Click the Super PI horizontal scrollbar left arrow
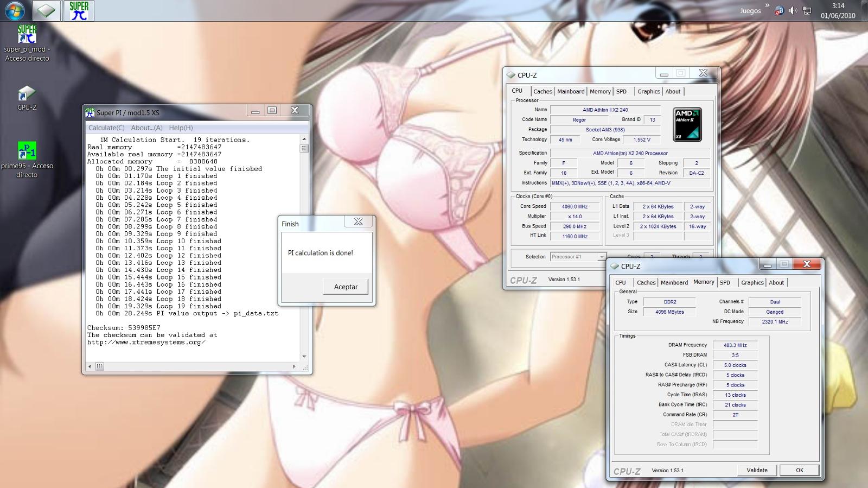The image size is (868, 488). [x=91, y=366]
